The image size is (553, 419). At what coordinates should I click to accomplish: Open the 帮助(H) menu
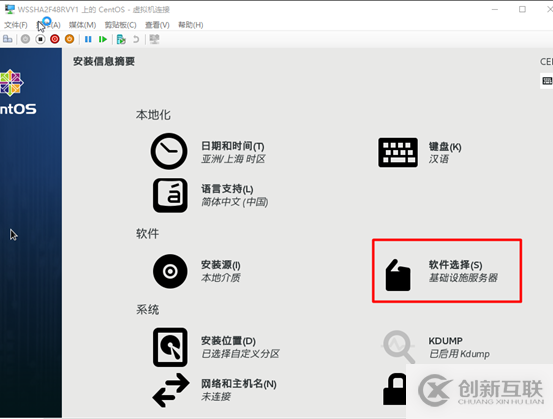[x=190, y=25]
